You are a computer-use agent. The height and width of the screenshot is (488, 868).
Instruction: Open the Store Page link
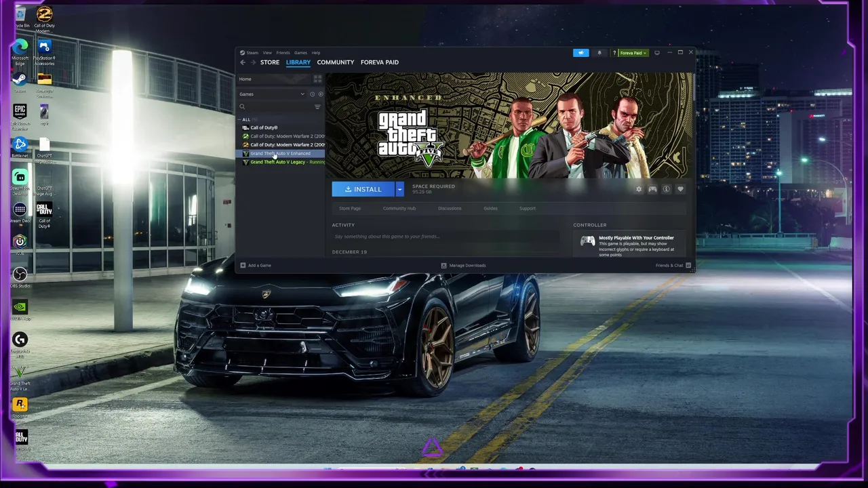(350, 208)
